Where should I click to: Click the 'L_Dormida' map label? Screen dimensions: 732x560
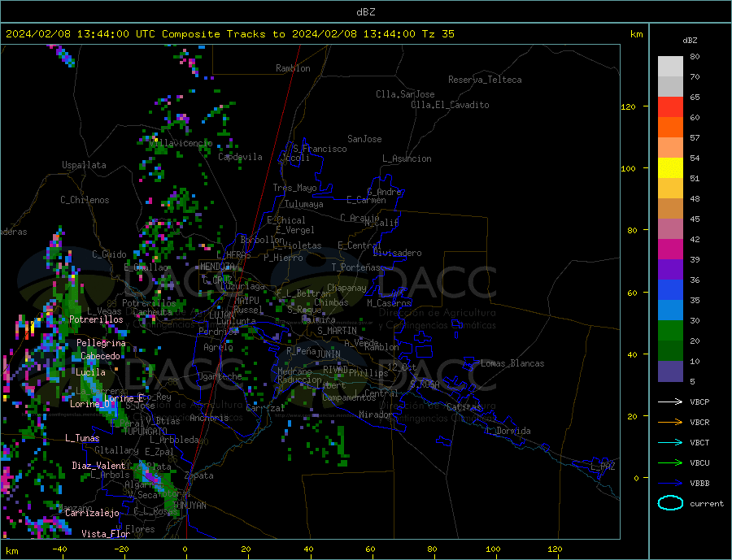click(509, 431)
